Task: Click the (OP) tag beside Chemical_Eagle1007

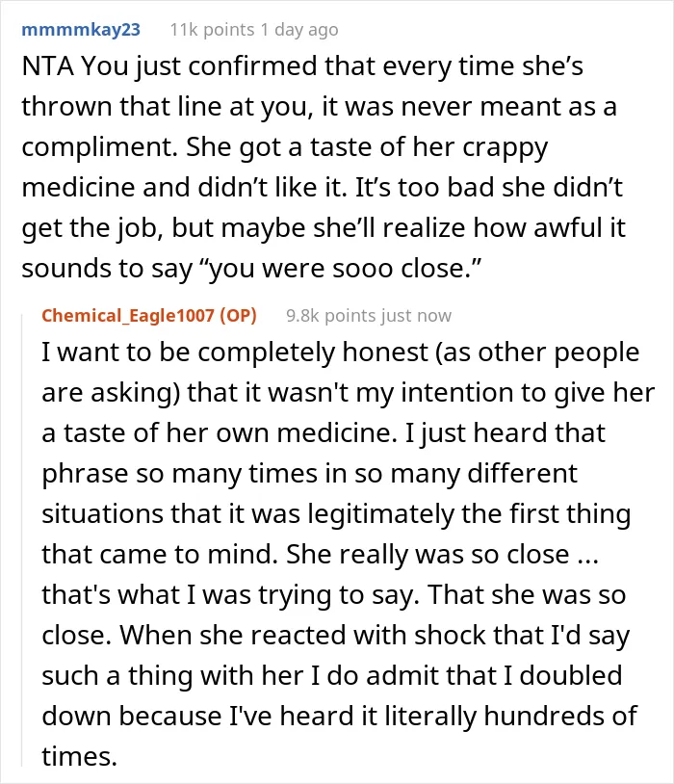Action: pos(238,316)
